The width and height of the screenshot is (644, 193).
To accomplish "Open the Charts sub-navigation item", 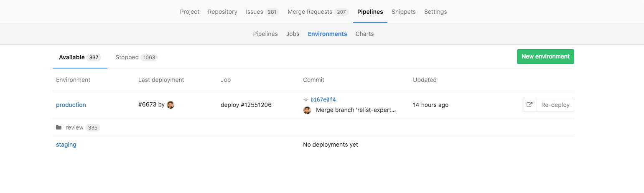I will [x=364, y=34].
